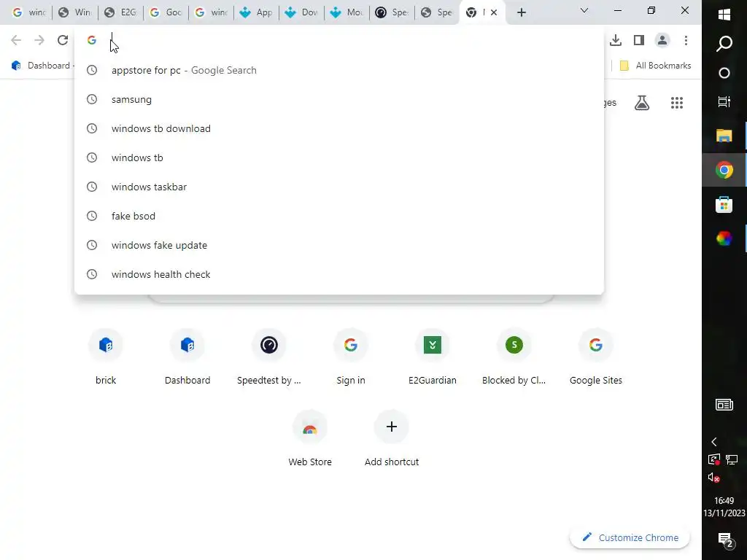Open Microsoft Store from taskbar
The image size is (747, 560).
point(724,205)
